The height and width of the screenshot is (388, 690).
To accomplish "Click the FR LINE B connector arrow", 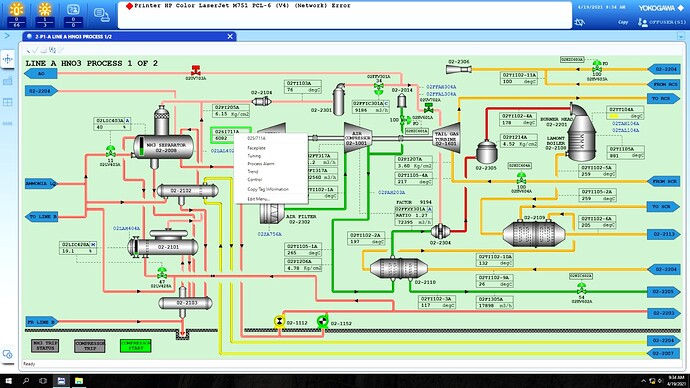I will tap(42, 322).
